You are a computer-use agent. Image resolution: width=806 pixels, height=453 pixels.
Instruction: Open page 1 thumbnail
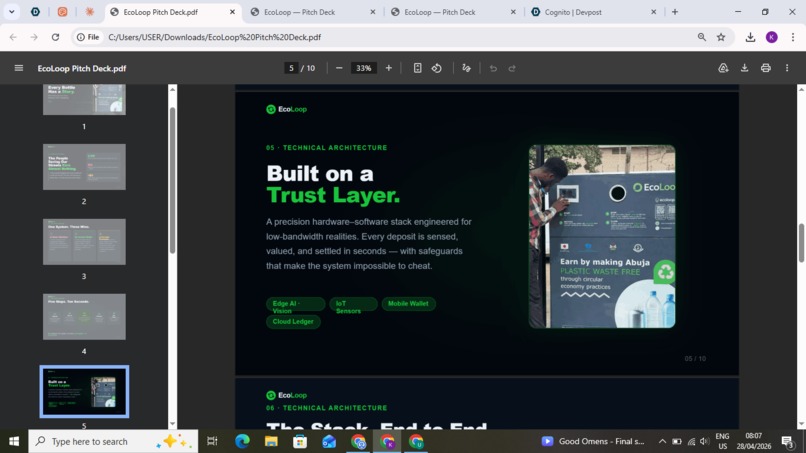pos(84,99)
